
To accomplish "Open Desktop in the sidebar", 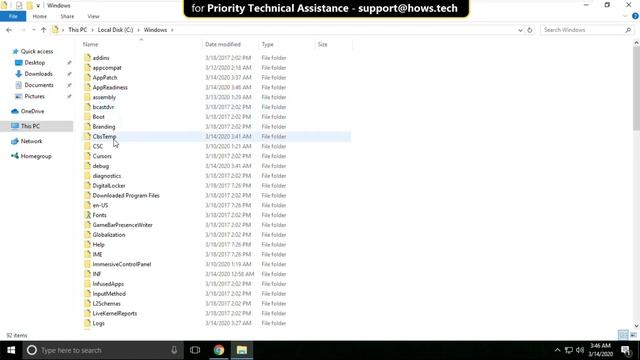I will click(35, 63).
